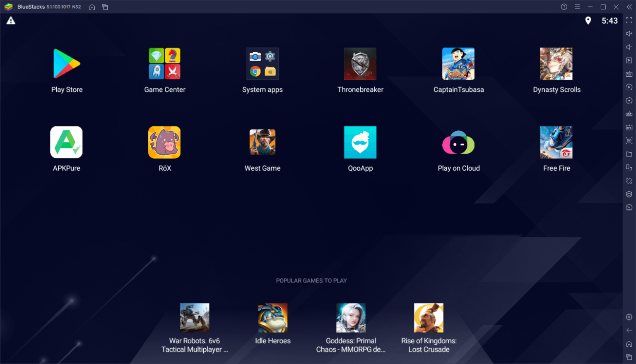This screenshot has width=636, height=364.
Task: Open Game Center
Action: click(x=164, y=64)
